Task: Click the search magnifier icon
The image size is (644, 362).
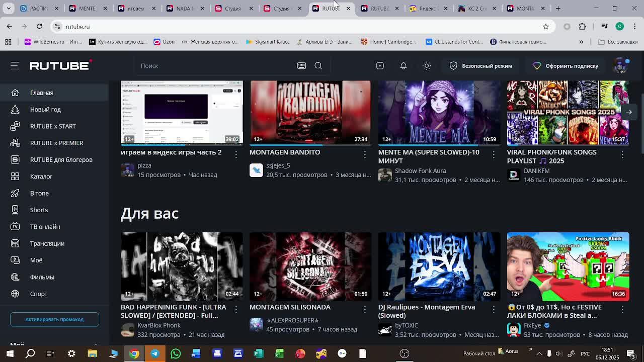Action: click(318, 66)
